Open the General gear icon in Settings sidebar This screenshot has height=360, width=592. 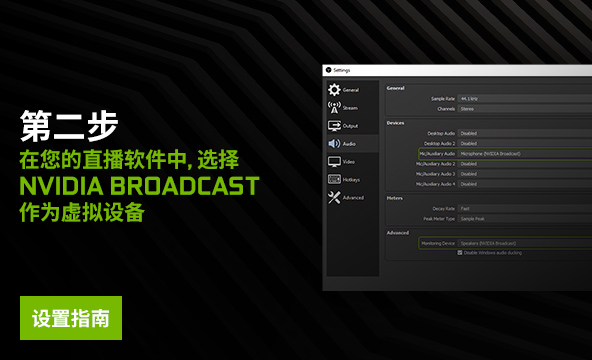pyautogui.click(x=334, y=90)
